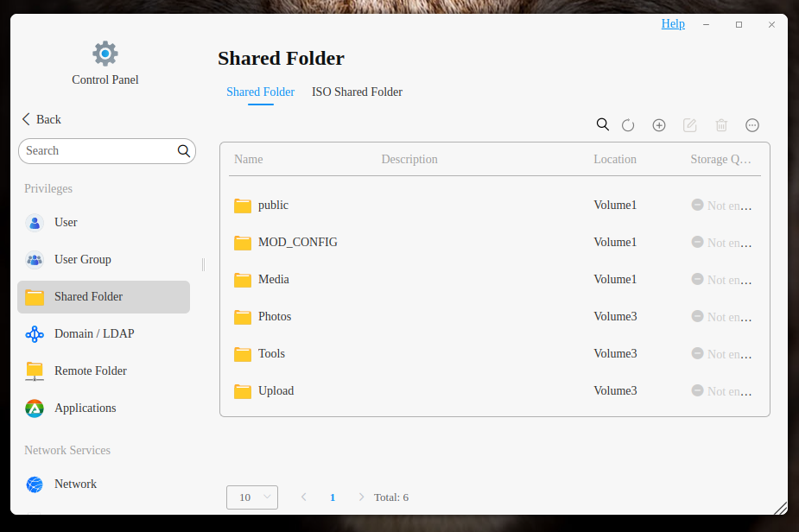Add a new shared folder with the plus icon
Image resolution: width=799 pixels, height=532 pixels.
click(659, 125)
